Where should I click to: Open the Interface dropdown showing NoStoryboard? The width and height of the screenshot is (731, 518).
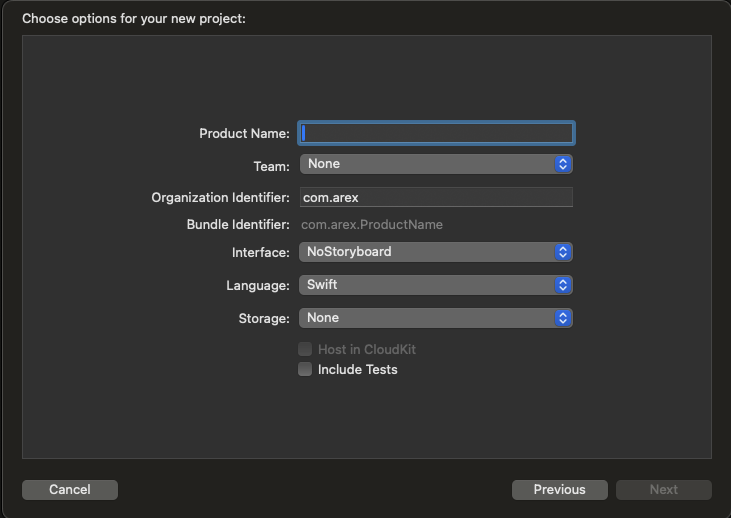tap(436, 252)
